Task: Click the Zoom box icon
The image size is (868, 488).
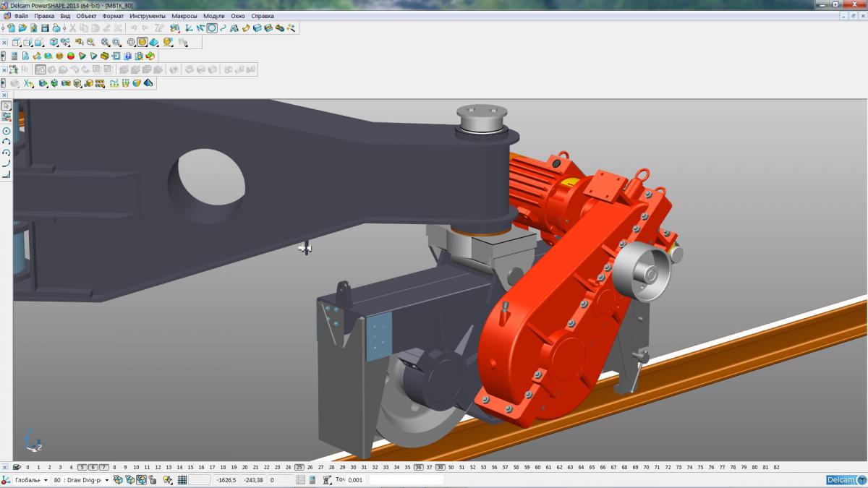Action: point(116,43)
